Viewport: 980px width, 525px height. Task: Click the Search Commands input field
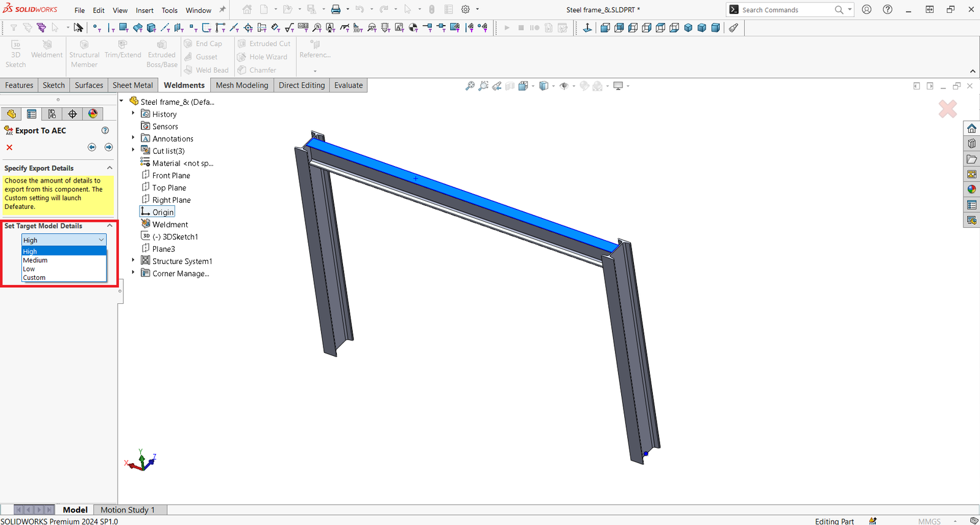click(x=784, y=10)
